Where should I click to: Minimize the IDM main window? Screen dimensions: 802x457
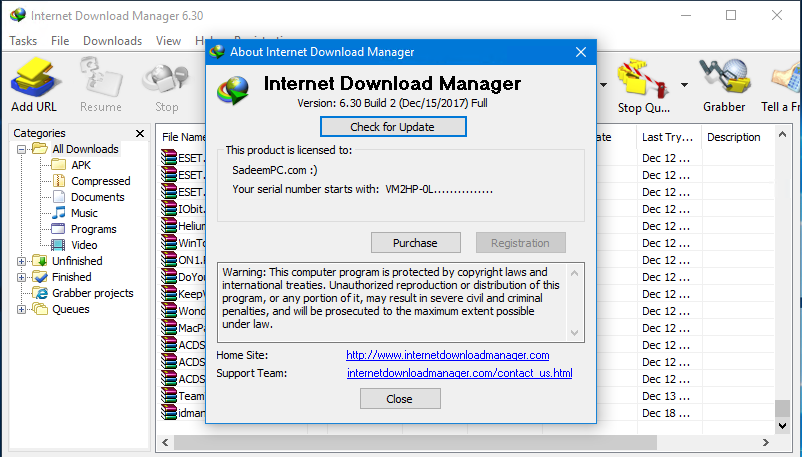[686, 15]
